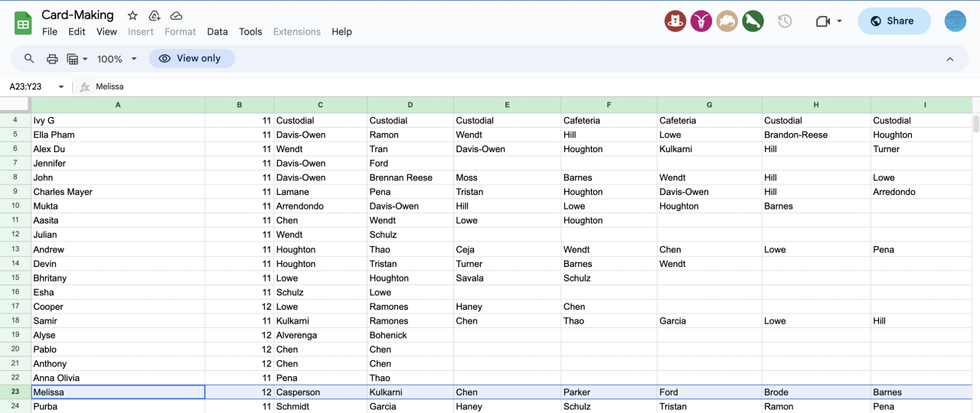The width and height of the screenshot is (980, 413).
Task: Click the cell containing Schmidt
Action: point(320,406)
